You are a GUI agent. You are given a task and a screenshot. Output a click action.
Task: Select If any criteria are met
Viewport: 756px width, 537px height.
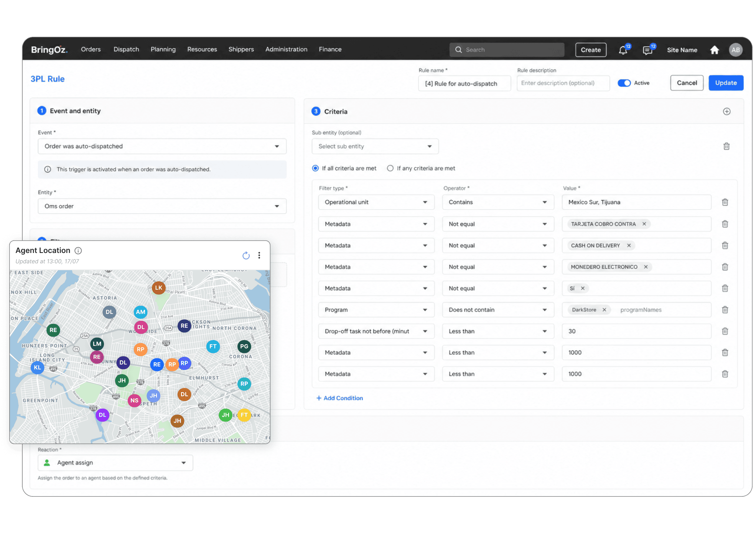click(x=390, y=168)
